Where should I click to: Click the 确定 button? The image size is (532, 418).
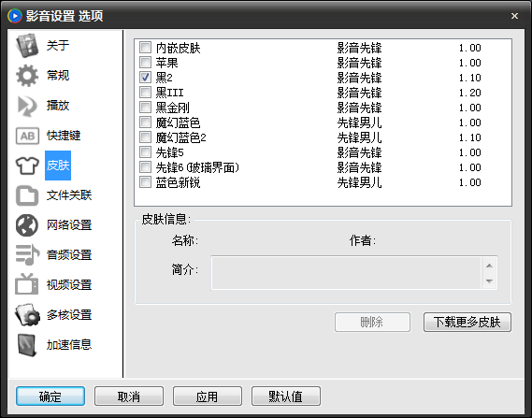(x=50, y=396)
